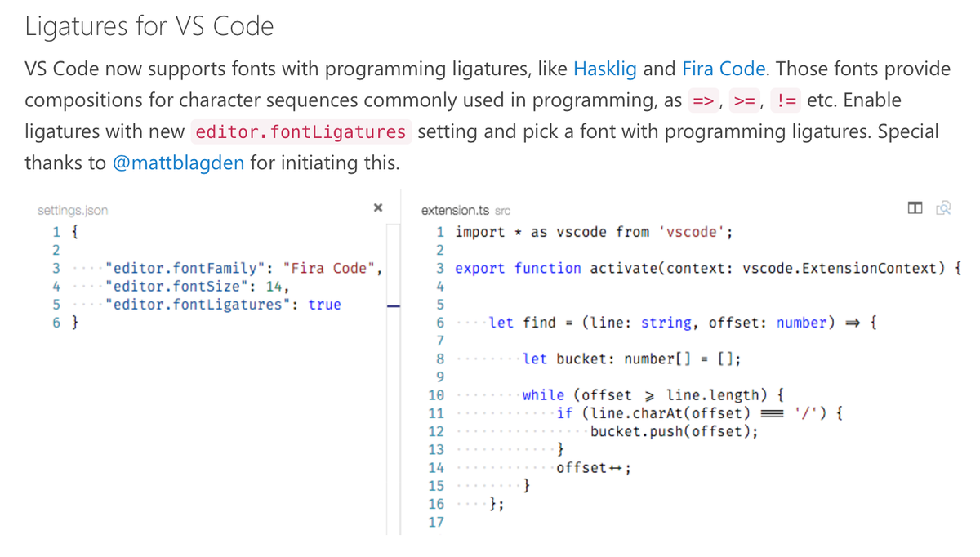Click the src folder label beside extension.ts

[502, 211]
